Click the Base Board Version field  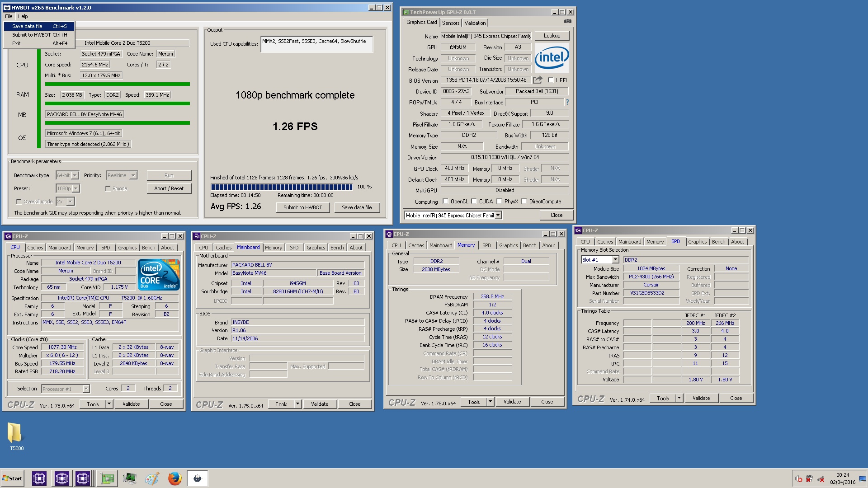click(x=340, y=273)
